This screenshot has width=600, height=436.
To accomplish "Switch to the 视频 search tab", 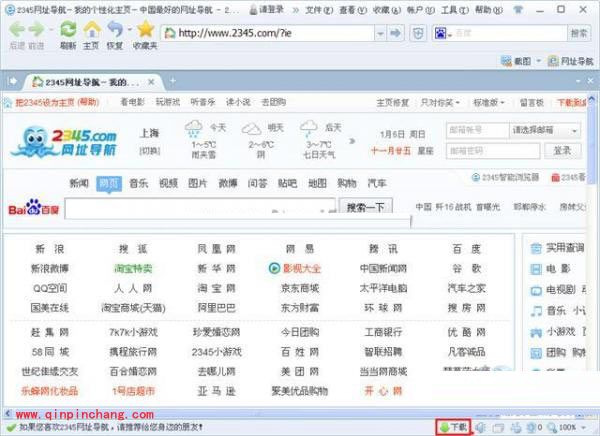I will (x=168, y=183).
